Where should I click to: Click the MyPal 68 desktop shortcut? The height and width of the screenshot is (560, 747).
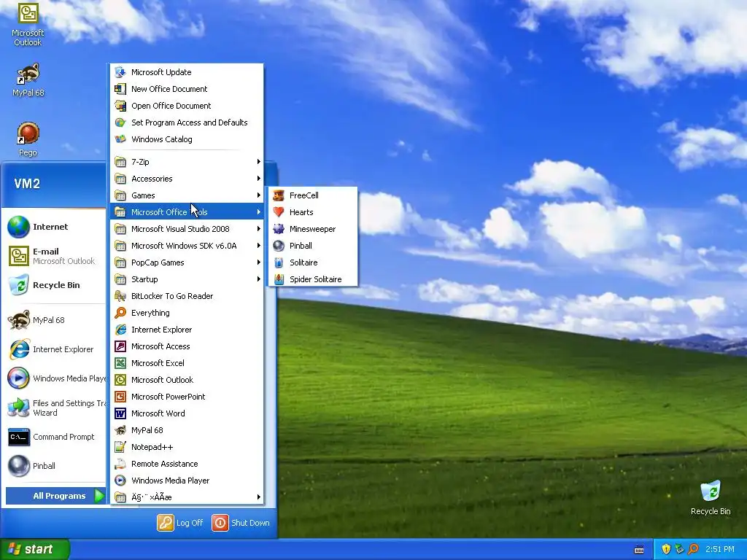[x=28, y=80]
